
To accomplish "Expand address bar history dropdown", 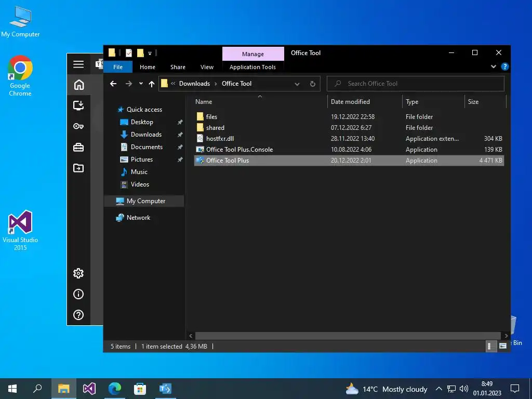I will point(297,84).
